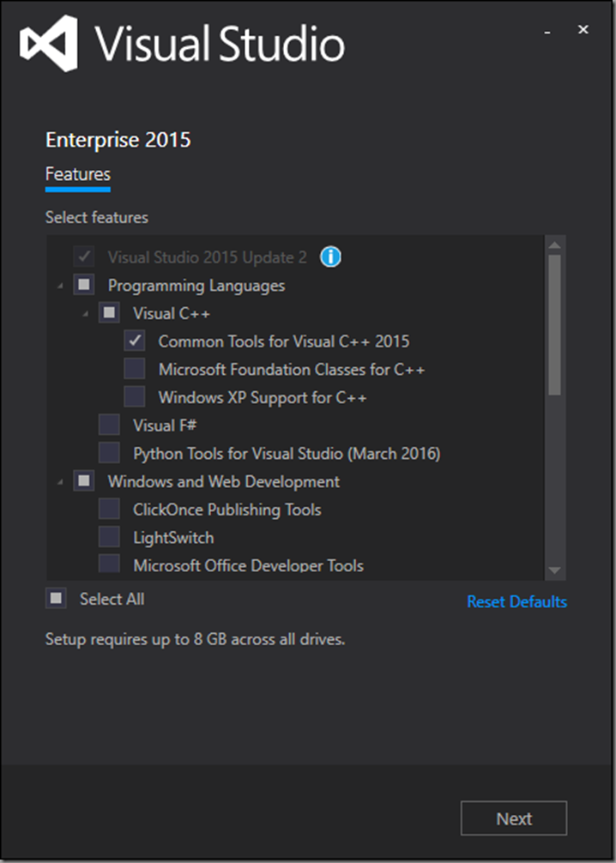Toggle the Programming Languages checkbox
This screenshot has width=616, height=863.
point(84,285)
